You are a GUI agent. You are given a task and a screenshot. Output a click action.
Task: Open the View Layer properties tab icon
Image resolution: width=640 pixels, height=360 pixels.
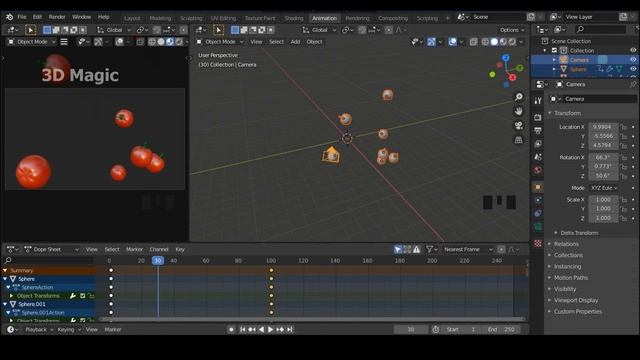click(x=538, y=144)
